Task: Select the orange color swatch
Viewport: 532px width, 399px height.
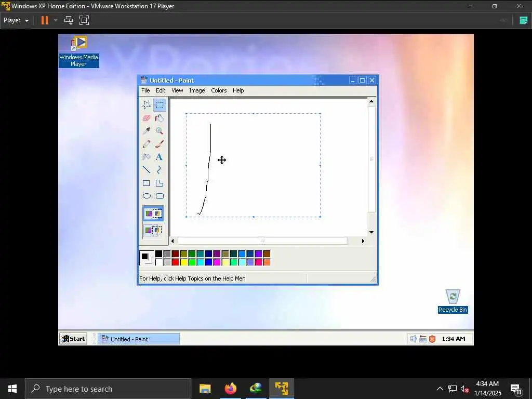Action: [267, 262]
